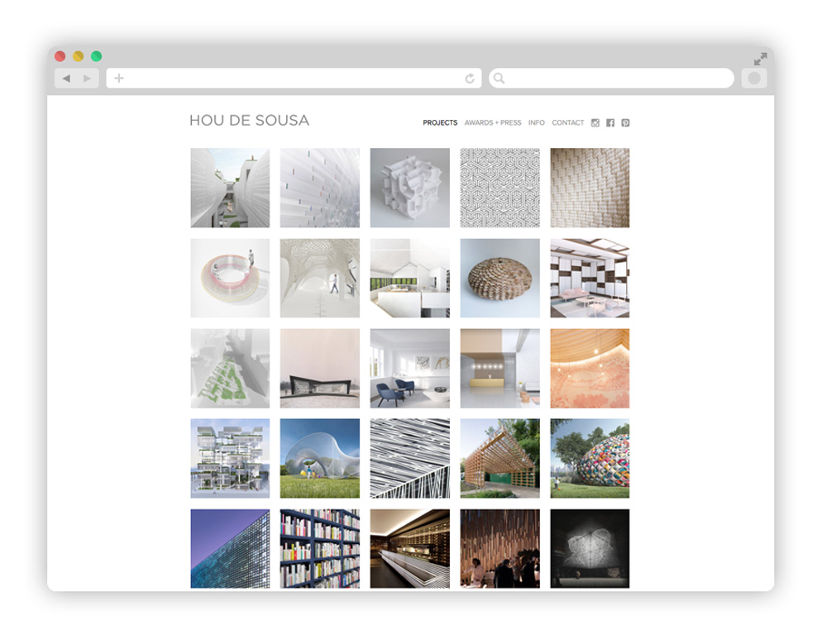The width and height of the screenshot is (827, 644).
Task: Open the wooden slats restaurant thumbnail
Action: [500, 549]
